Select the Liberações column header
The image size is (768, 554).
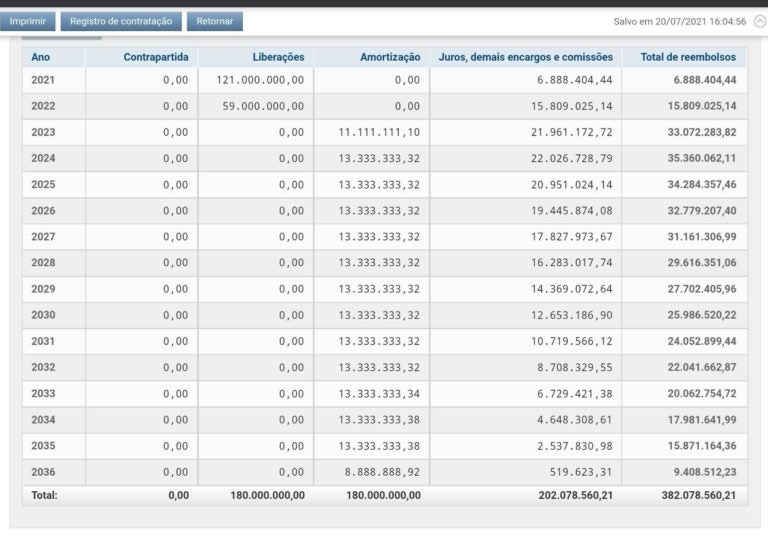click(278, 57)
